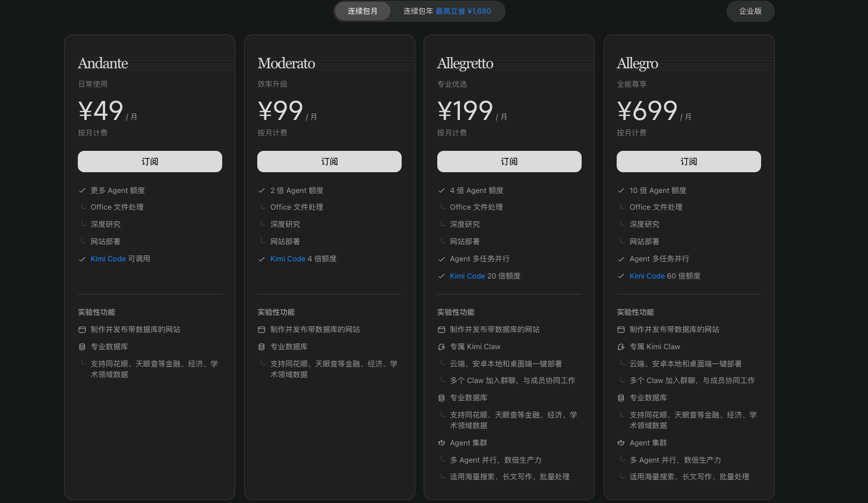Click the website icon in Allegretto experimental features
Viewport: 868px width, 503px height.
pos(441,330)
